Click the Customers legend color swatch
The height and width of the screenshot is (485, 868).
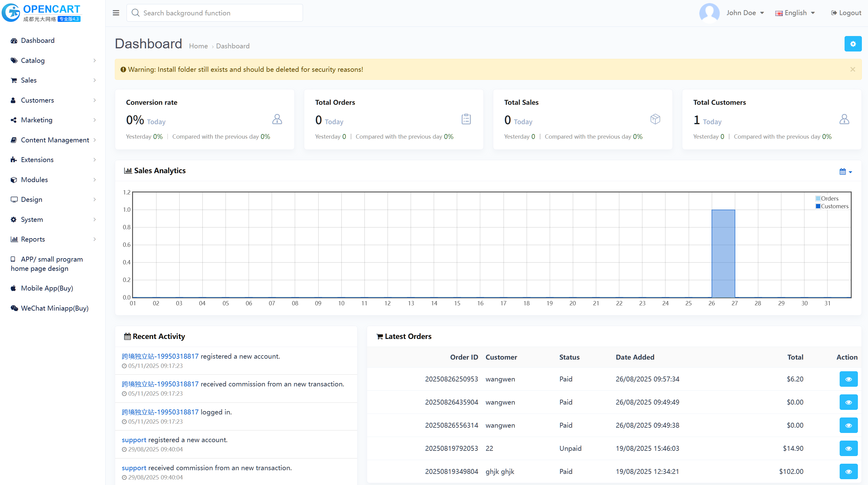(818, 206)
